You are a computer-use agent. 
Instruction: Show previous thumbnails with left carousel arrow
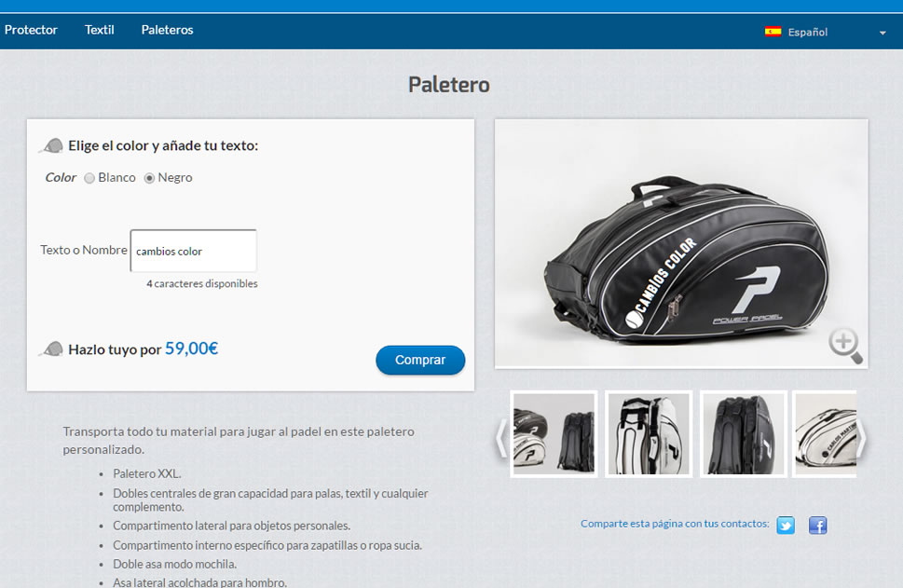(x=501, y=438)
